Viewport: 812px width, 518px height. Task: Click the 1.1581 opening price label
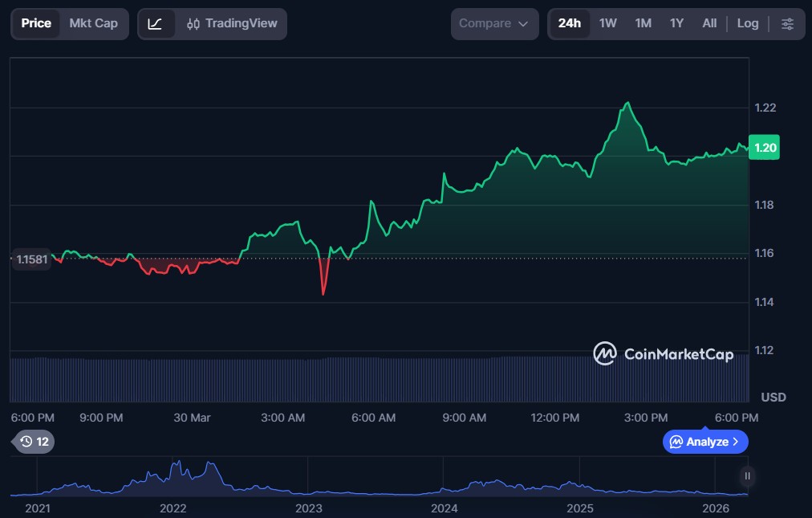[31, 259]
